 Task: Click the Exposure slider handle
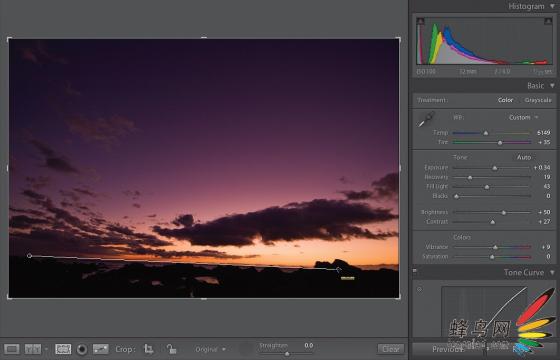[495, 168]
